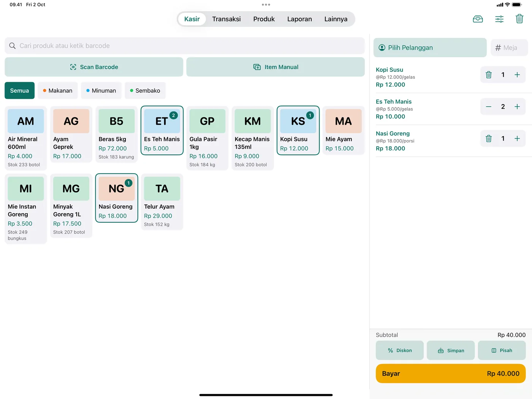Select the Semua category filter
Image resolution: width=532 pixels, height=399 pixels.
[19, 90]
